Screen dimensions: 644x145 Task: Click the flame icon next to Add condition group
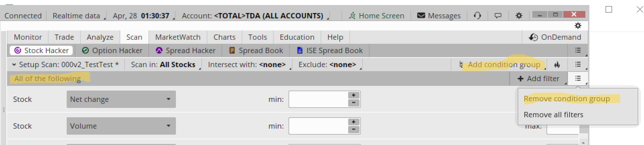coord(557,64)
